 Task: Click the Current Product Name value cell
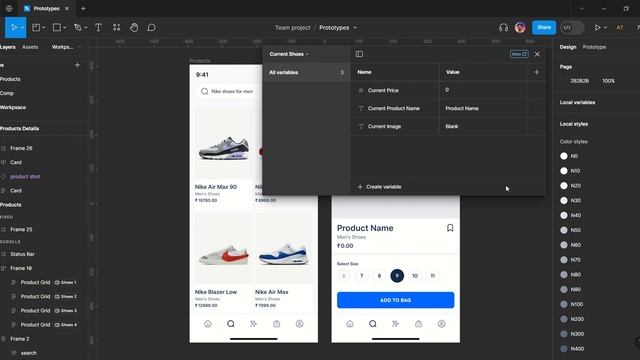(x=483, y=108)
